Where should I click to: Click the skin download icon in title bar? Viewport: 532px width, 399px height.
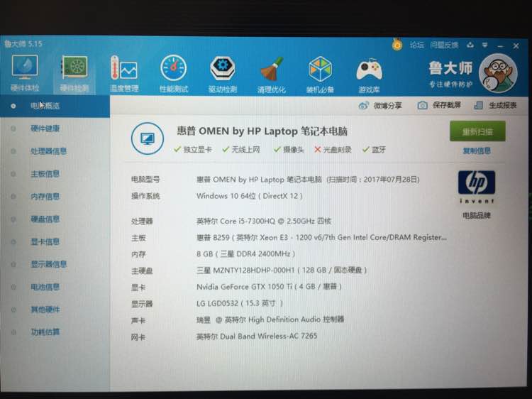(470, 45)
